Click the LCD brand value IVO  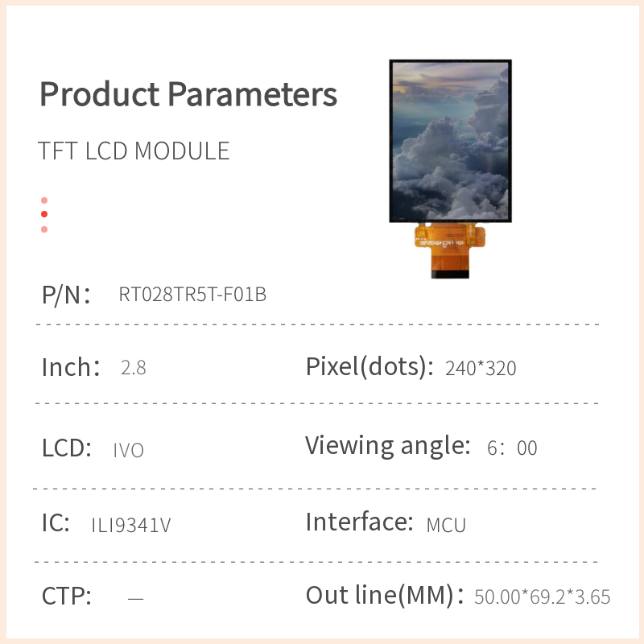click(x=129, y=450)
